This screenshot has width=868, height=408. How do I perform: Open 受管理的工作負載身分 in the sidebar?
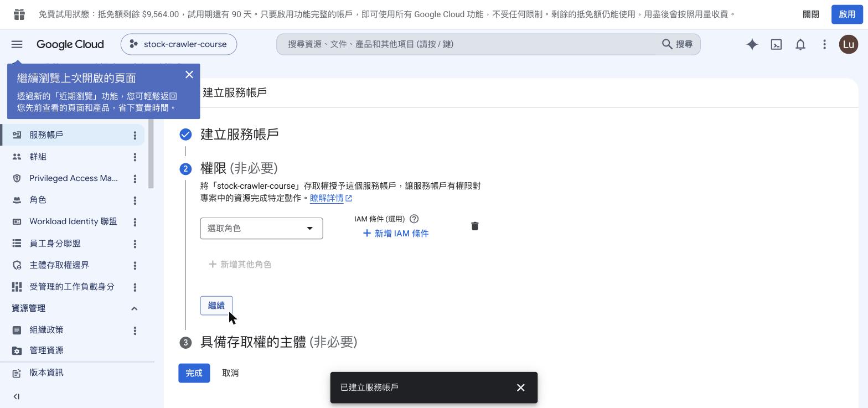(73, 287)
